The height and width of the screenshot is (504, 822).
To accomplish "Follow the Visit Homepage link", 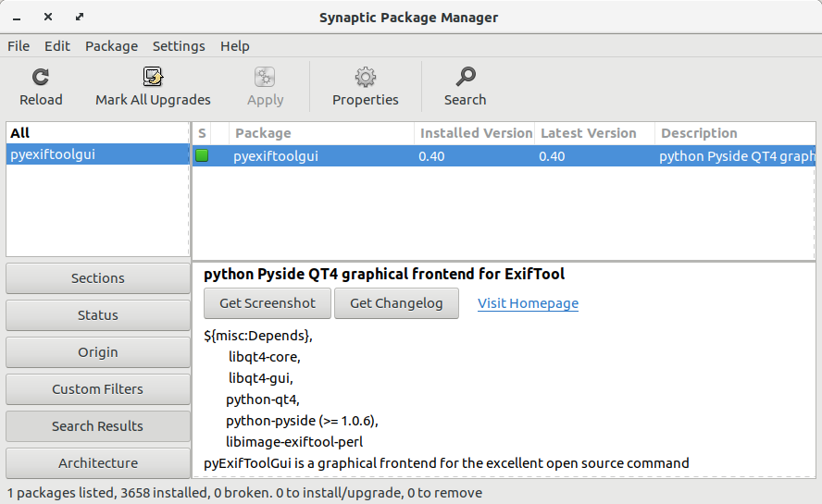I will tap(528, 303).
